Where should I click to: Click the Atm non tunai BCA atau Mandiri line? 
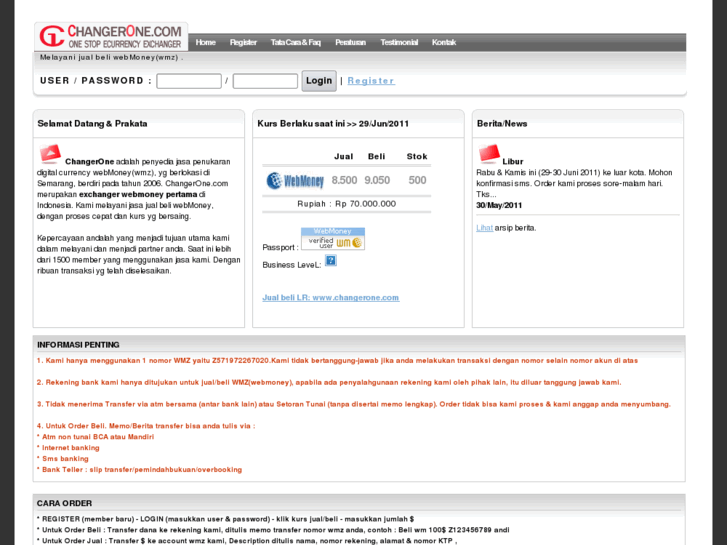pos(96,437)
